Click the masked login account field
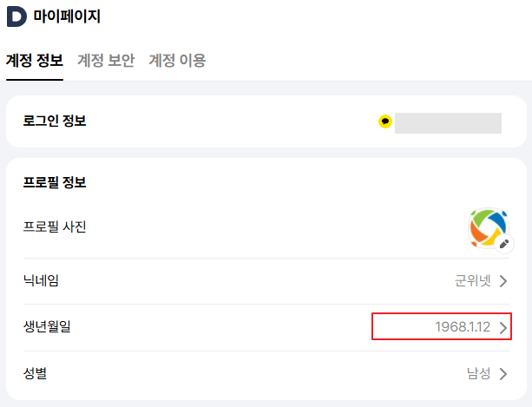 (x=448, y=122)
